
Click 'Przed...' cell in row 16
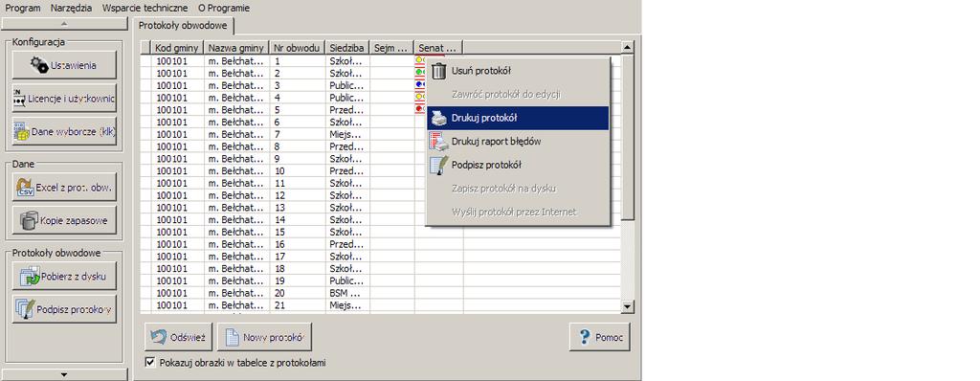(347, 244)
